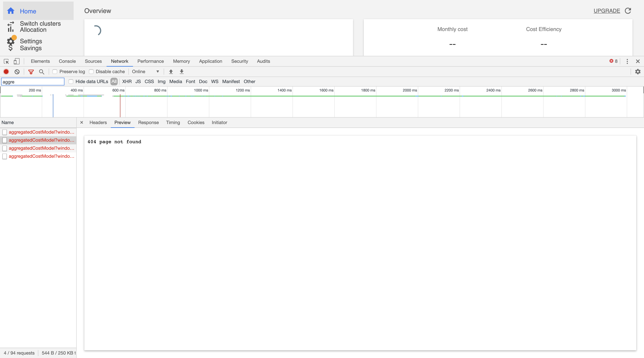The width and height of the screenshot is (644, 358).
Task: Switch to the Response tab
Action: [148, 123]
